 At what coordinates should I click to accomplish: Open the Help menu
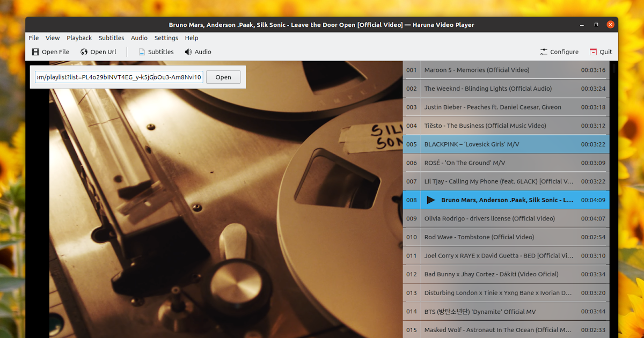(192, 38)
